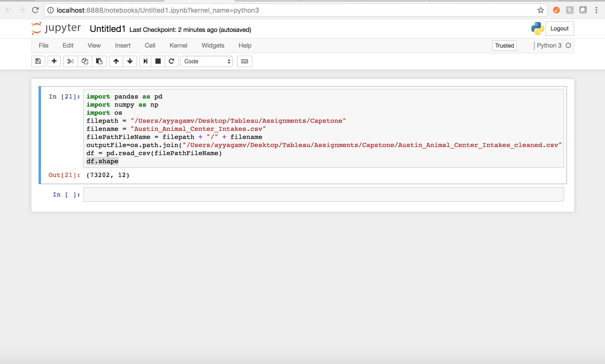Insert a new cell below

[54, 61]
